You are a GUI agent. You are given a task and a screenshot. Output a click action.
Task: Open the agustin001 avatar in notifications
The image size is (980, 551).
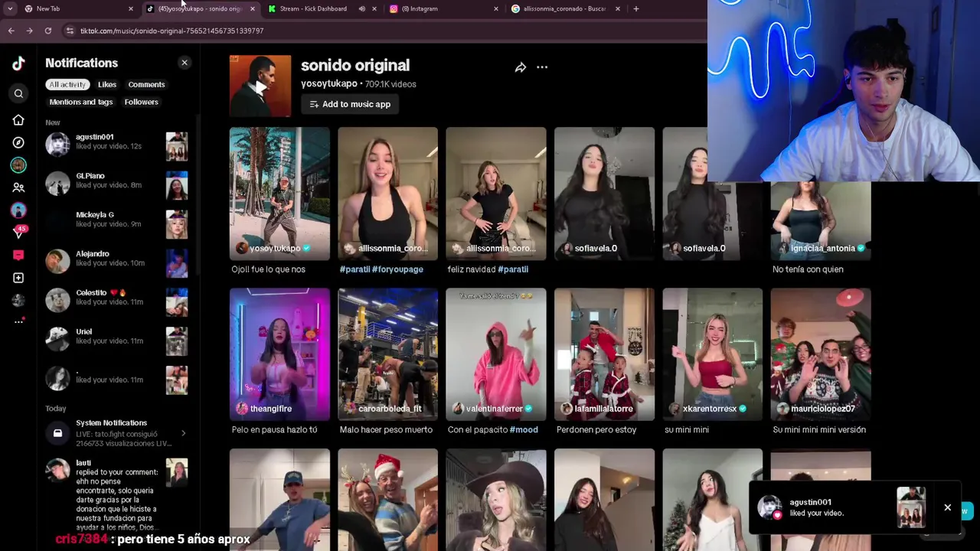pyautogui.click(x=57, y=144)
